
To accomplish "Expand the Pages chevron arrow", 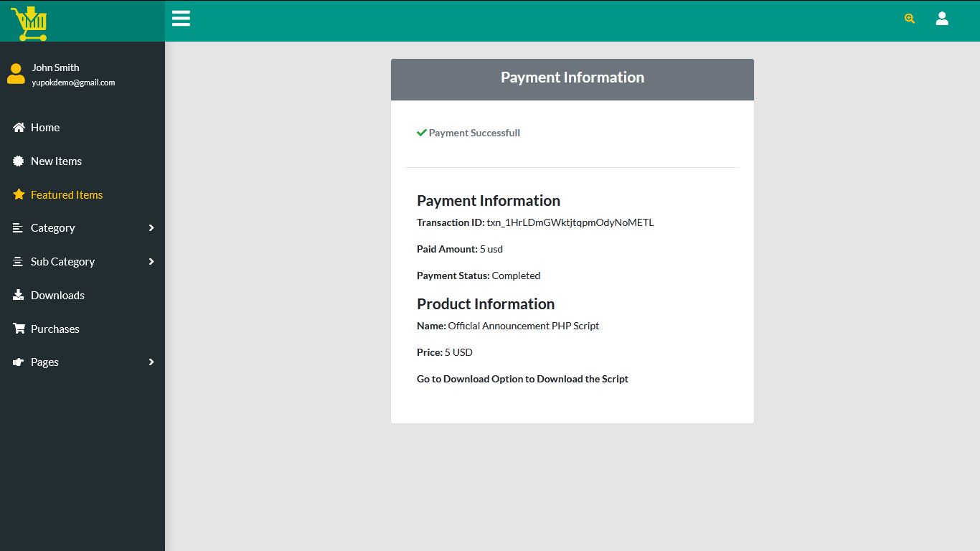I will tap(151, 362).
